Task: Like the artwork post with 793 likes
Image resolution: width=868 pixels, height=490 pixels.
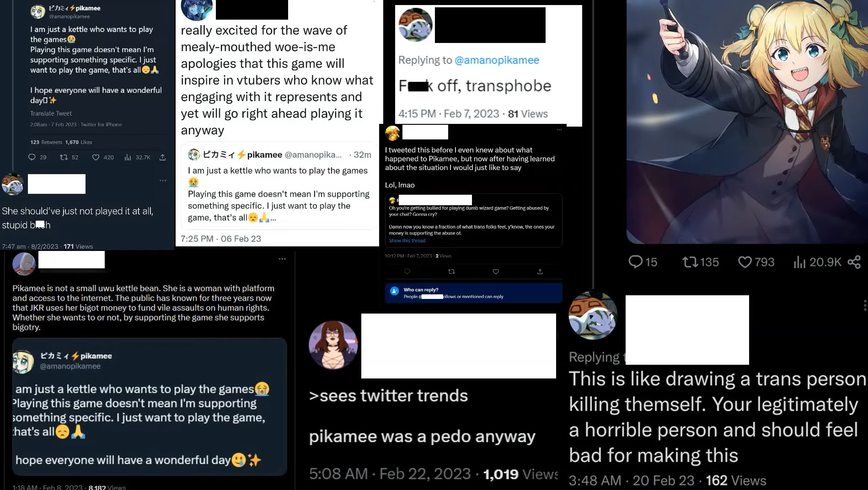Action: coord(745,262)
